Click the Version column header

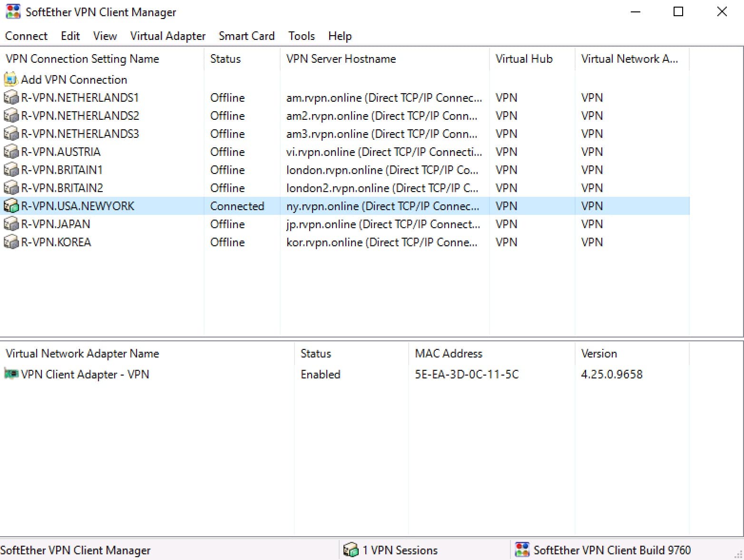click(632, 354)
